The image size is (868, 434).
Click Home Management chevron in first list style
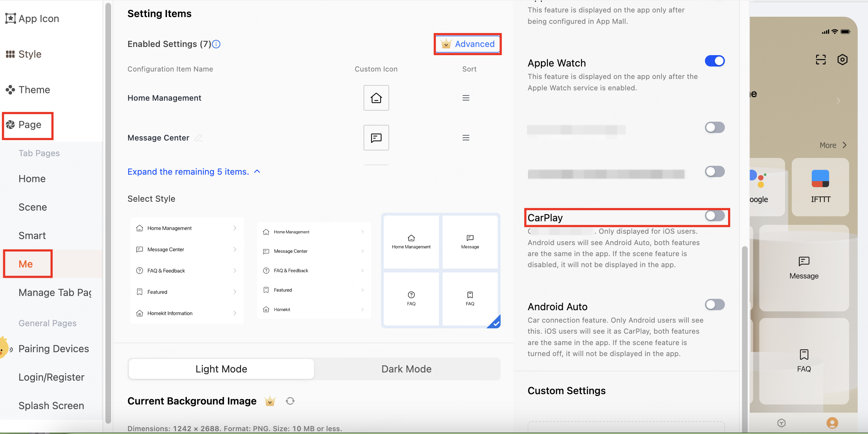[x=235, y=228]
